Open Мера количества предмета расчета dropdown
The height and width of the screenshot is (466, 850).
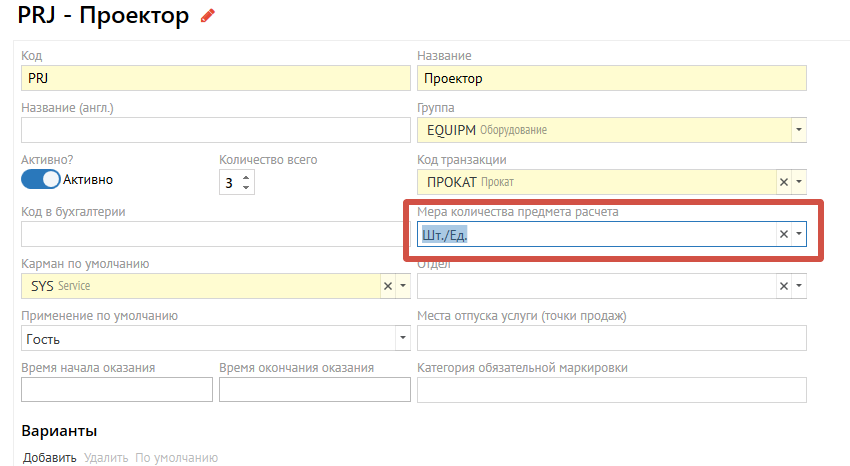[x=799, y=234]
